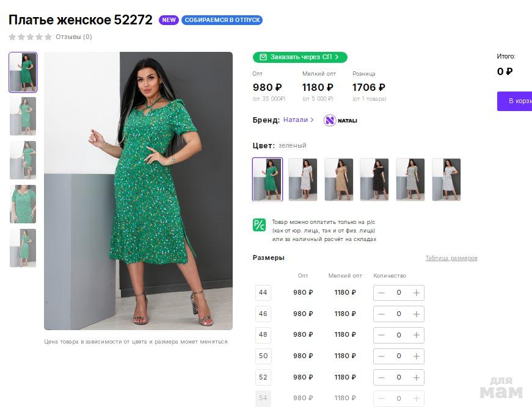The image size is (532, 407).
Task: Increase quantity for size 48
Action: coord(417,335)
